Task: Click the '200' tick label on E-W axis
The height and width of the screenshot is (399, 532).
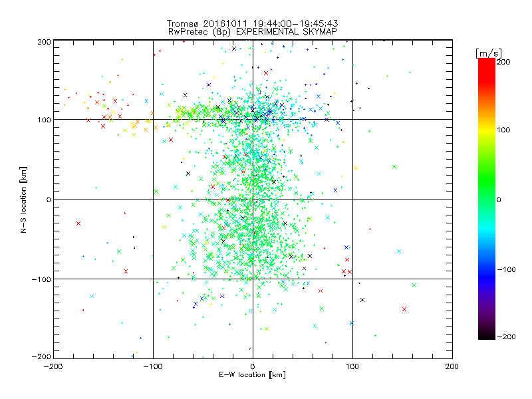Action: 452,366
